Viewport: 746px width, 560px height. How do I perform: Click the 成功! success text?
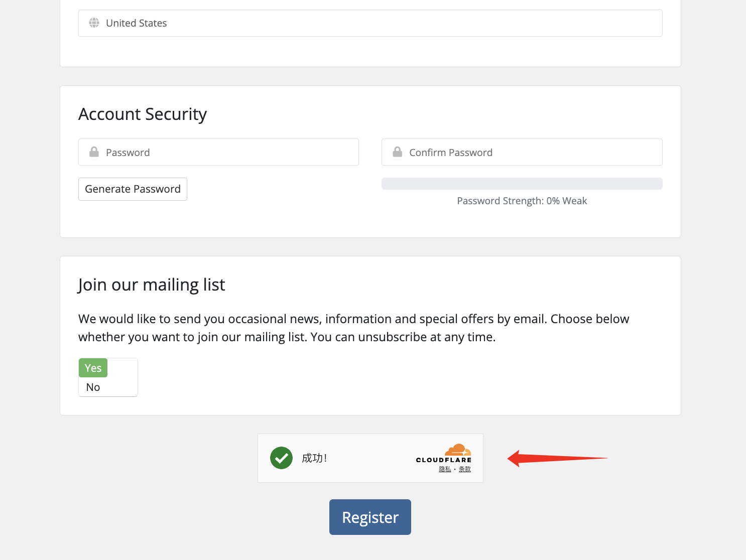pos(314,458)
